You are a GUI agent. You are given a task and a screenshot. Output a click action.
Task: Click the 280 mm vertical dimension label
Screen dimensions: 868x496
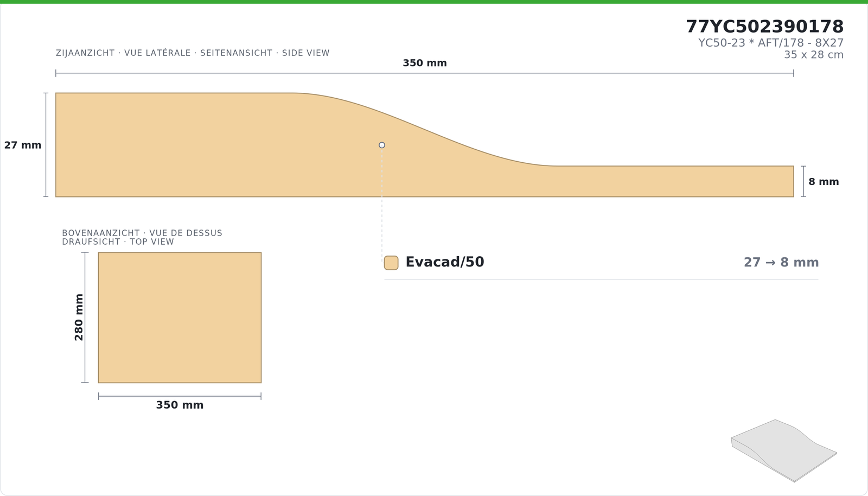click(x=79, y=317)
